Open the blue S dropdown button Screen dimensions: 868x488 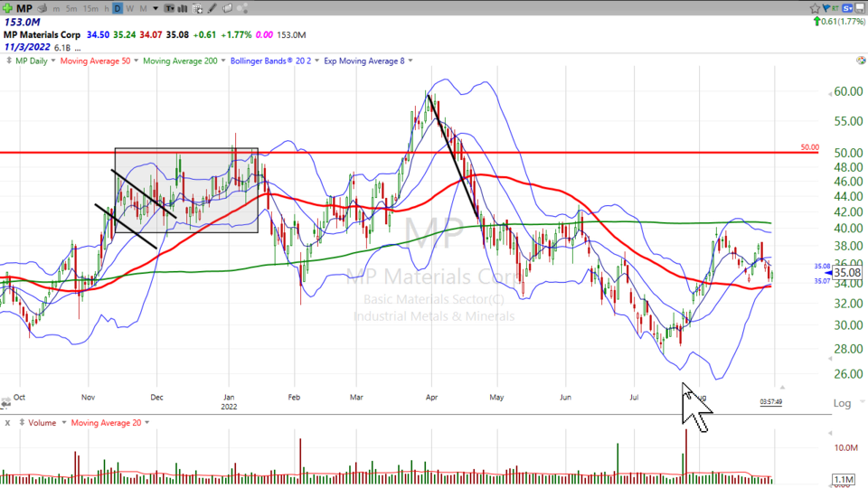click(847, 8)
